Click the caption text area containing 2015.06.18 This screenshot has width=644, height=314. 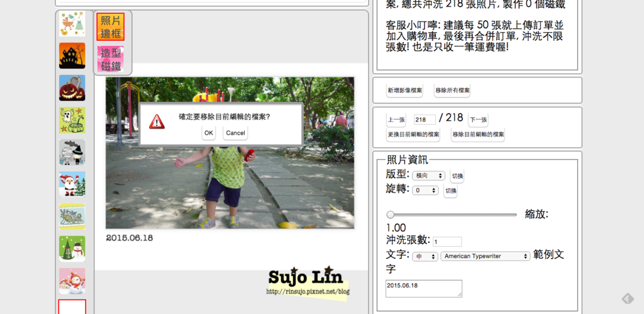click(x=424, y=289)
